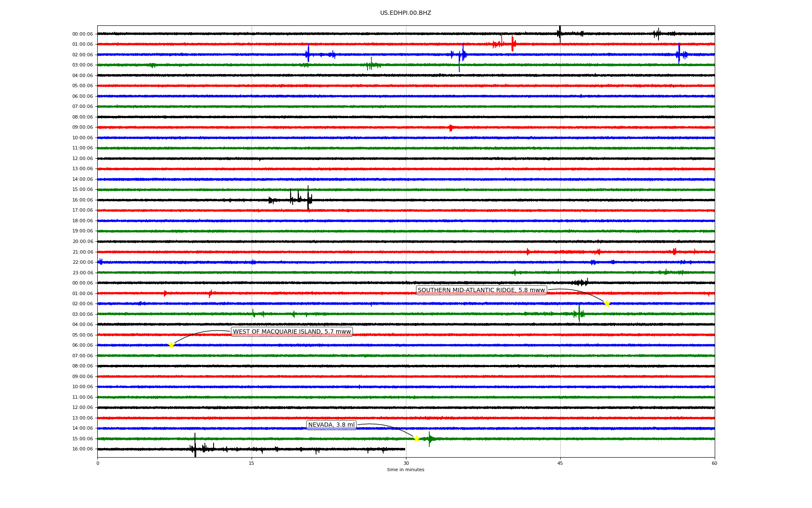
Task: Click the SOUTHERN MID-ATLANTIC RIDGE, 5.8 mww label
Action: (x=481, y=290)
